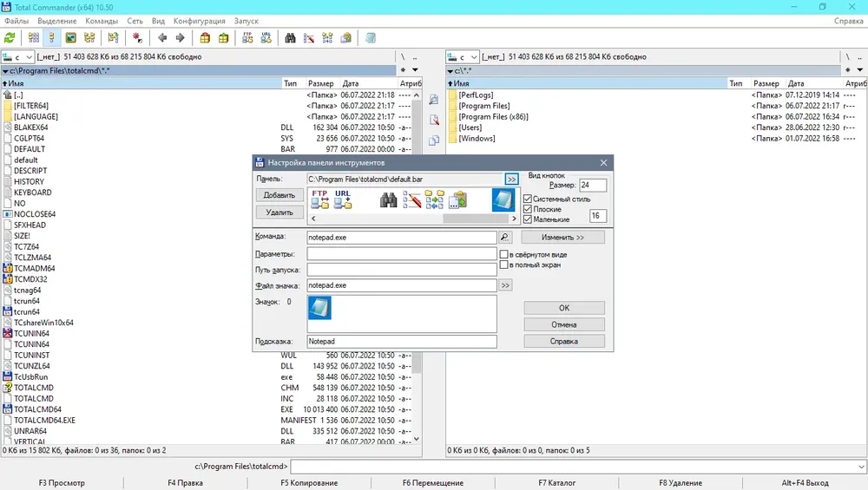The height and width of the screenshot is (490, 868).
Task: Click the magnifier browse button beside Команда
Action: tap(504, 238)
